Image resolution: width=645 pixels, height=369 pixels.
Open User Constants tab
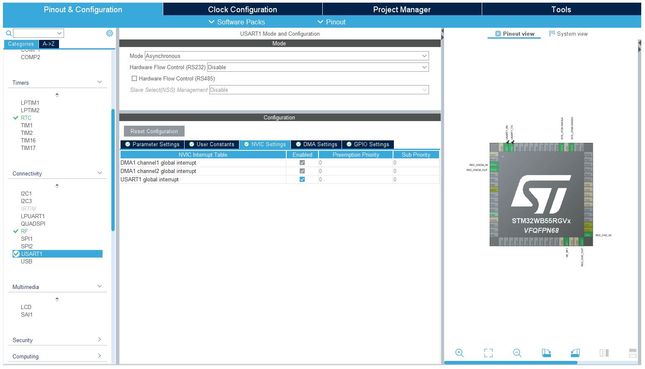click(211, 144)
